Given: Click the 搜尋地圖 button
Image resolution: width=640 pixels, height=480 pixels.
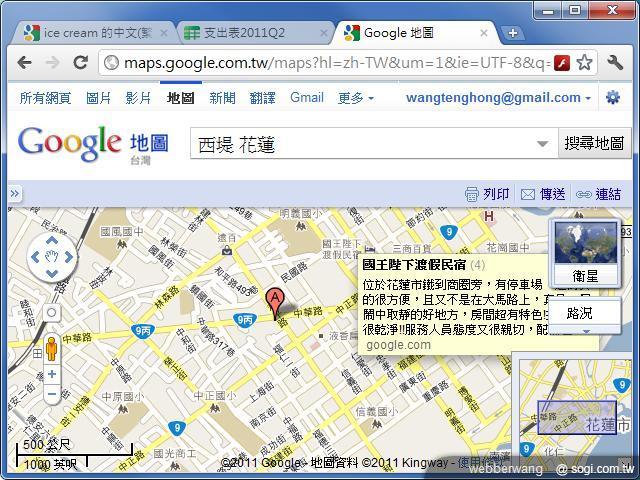Looking at the screenshot, I should 594,143.
